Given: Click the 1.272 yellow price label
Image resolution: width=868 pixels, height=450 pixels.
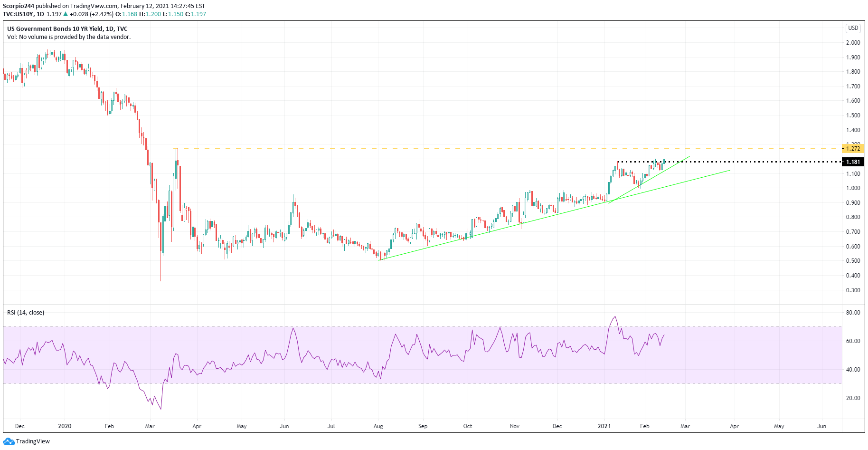Looking at the screenshot, I should [x=853, y=149].
